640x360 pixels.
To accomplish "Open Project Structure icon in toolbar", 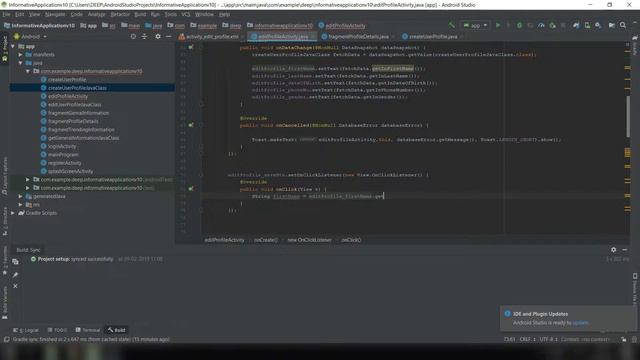I will (x=611, y=25).
